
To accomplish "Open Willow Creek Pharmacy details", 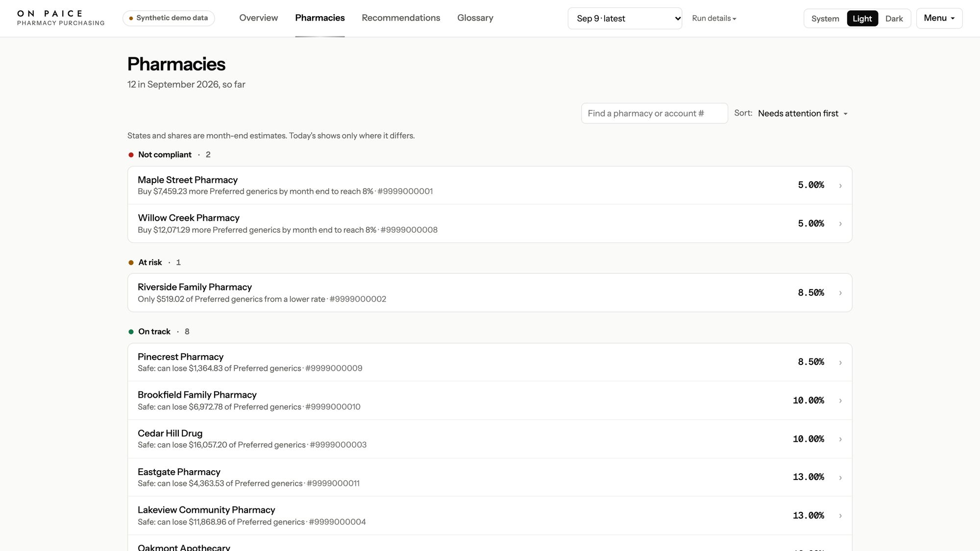I will pyautogui.click(x=490, y=223).
